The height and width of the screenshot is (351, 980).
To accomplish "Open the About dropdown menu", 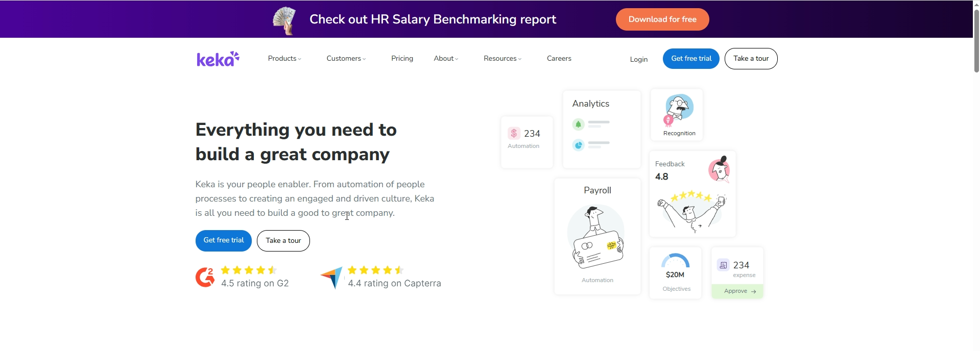I will 446,59.
